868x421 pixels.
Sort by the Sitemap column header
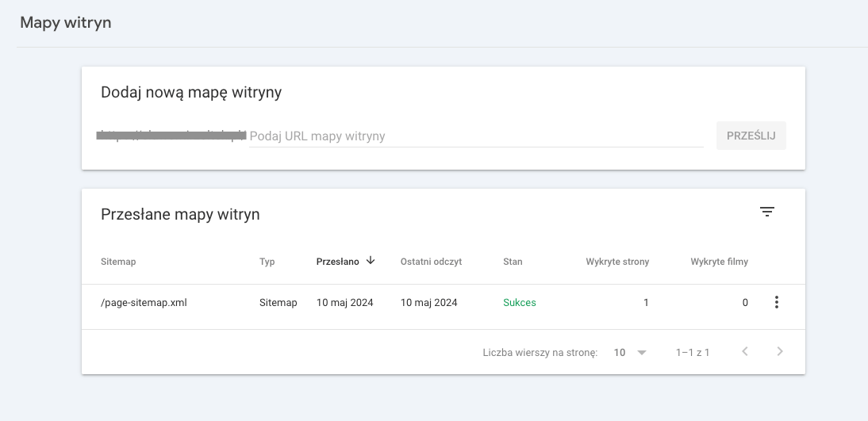[x=118, y=262]
